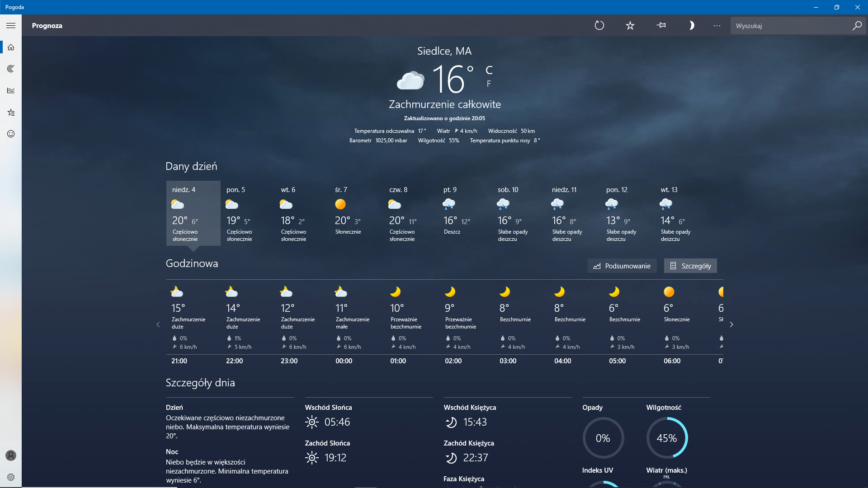Image resolution: width=868 pixels, height=488 pixels.
Task: Click the smiley feedback icon
Action: pyautogui.click(x=11, y=134)
